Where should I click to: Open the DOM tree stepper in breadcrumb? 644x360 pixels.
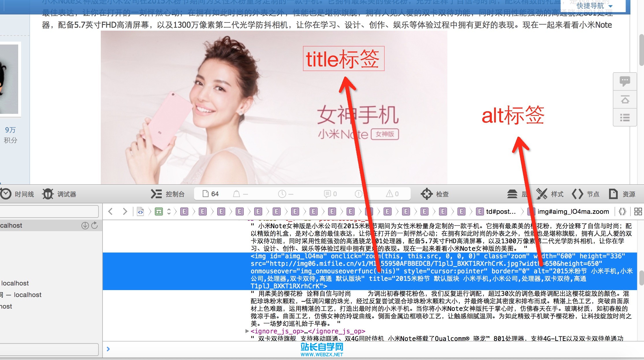click(x=169, y=211)
